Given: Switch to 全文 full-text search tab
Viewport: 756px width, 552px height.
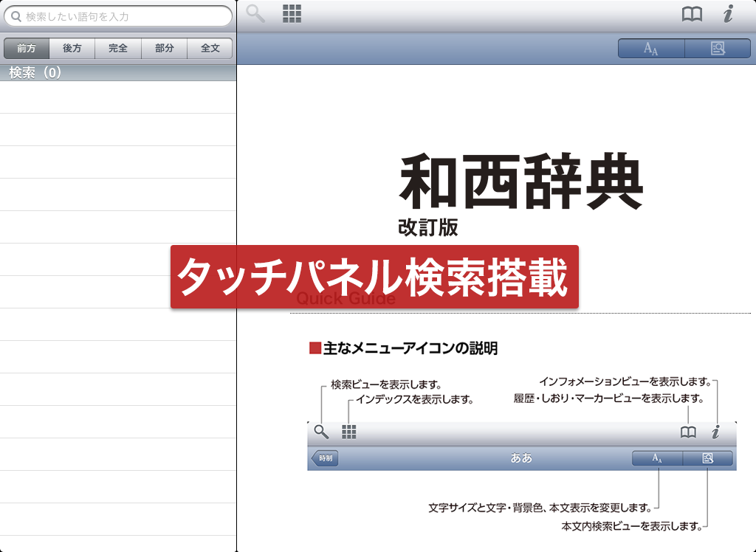Looking at the screenshot, I should coord(210,48).
